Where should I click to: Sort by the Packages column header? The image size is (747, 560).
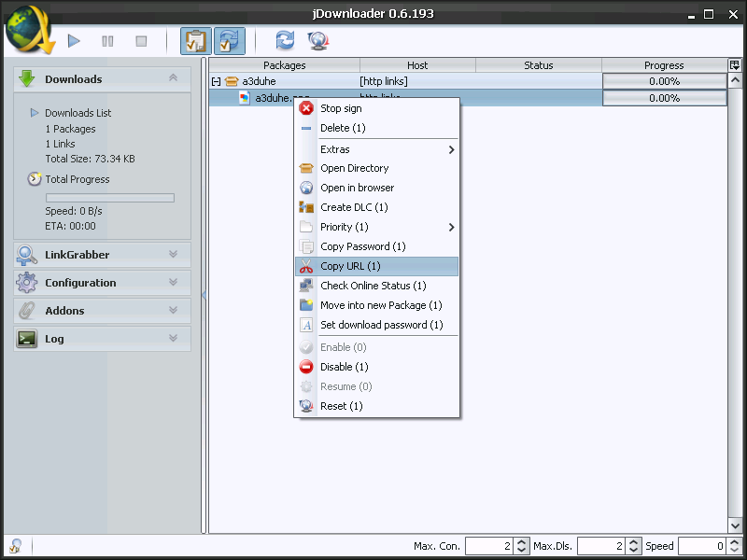click(285, 65)
